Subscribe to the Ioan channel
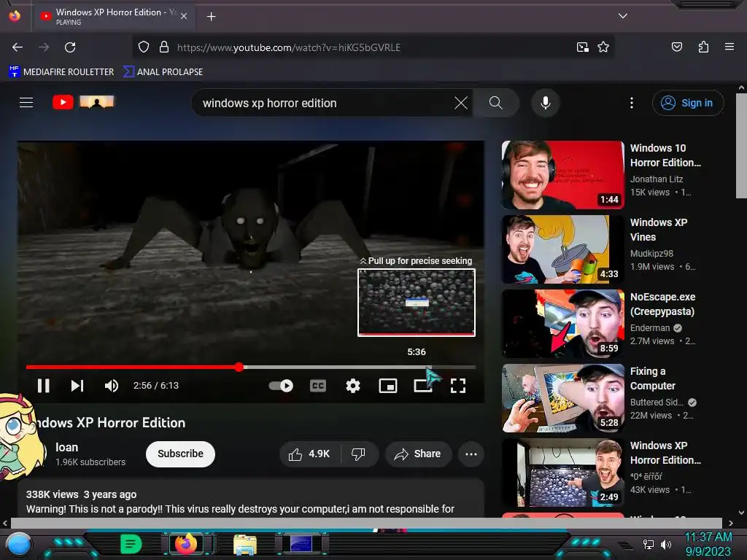 [x=181, y=454]
